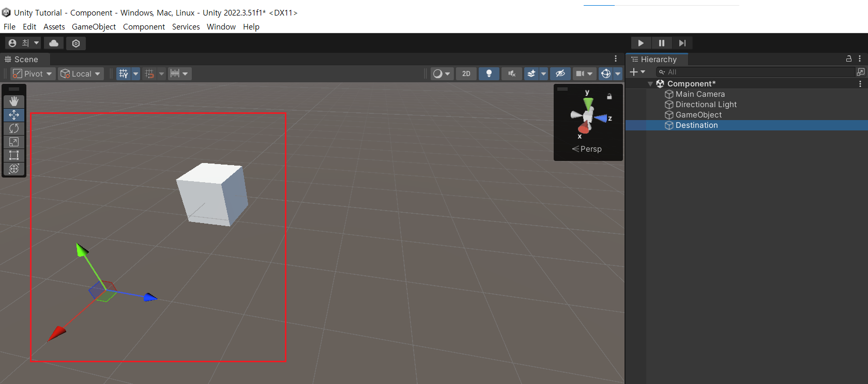Open the gizmos dropdown arrow
This screenshot has height=384, width=868.
(618, 73)
